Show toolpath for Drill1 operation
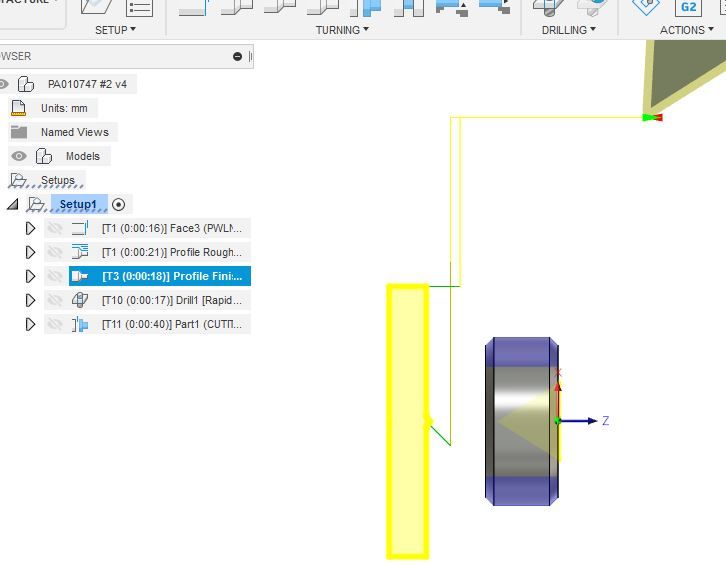The image size is (726, 565). click(x=55, y=300)
